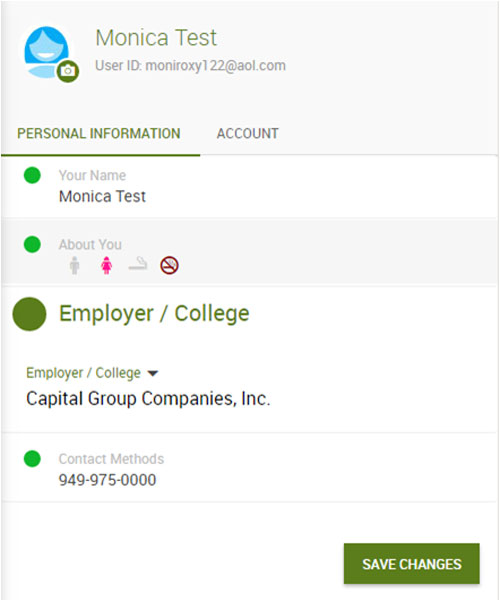
Task: Choose the non-smoker icon
Action: click(x=169, y=265)
